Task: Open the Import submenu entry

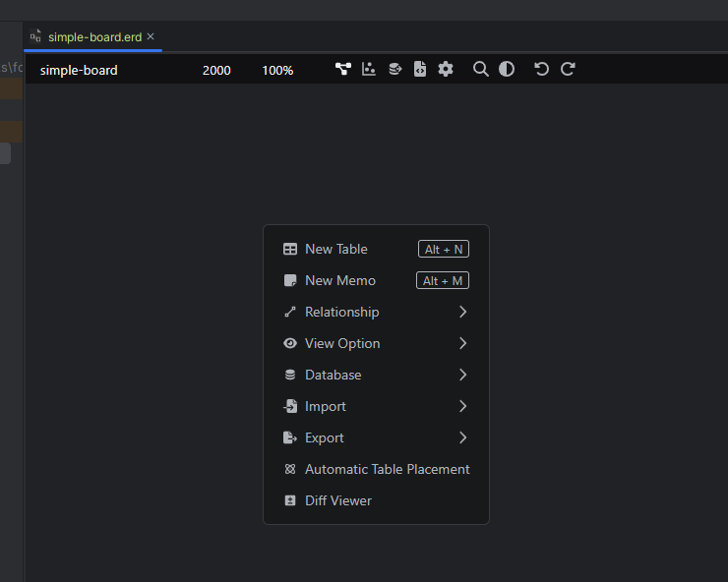Action: (x=376, y=407)
